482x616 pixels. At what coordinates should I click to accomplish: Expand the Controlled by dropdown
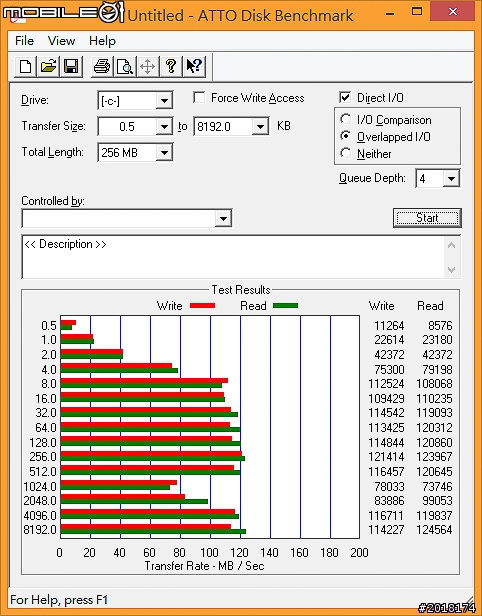pyautogui.click(x=223, y=218)
